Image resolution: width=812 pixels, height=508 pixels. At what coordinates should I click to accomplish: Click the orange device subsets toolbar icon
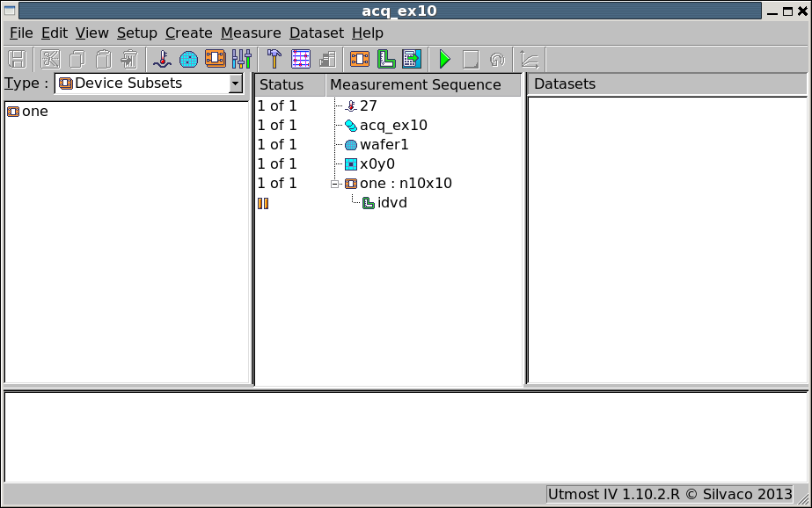[215, 59]
